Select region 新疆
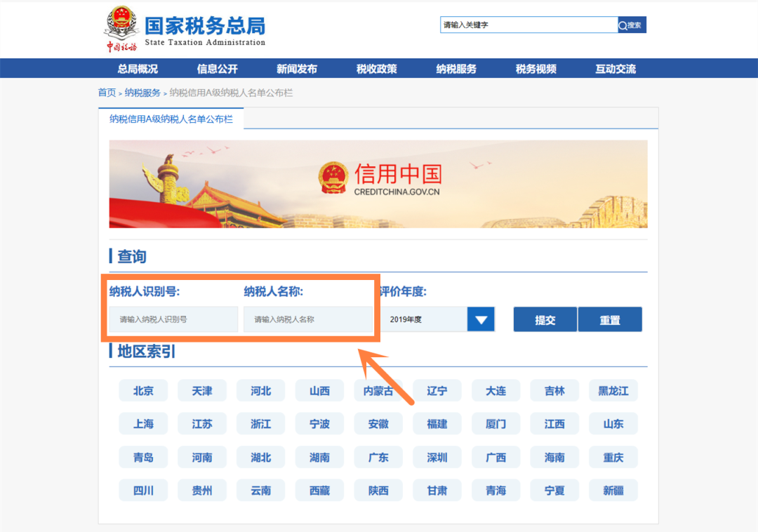The height and width of the screenshot is (532, 758). click(x=613, y=491)
